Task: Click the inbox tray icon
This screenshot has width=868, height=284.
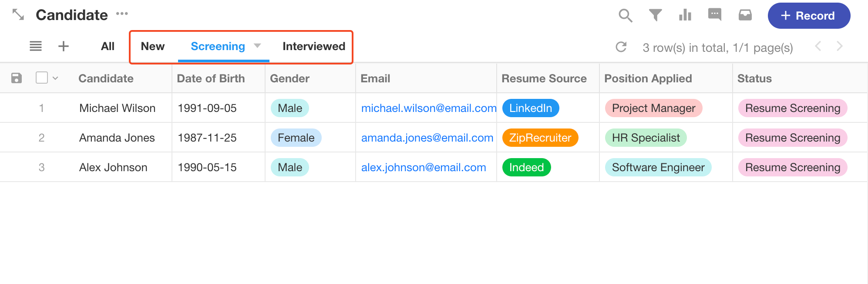Action: (x=745, y=16)
